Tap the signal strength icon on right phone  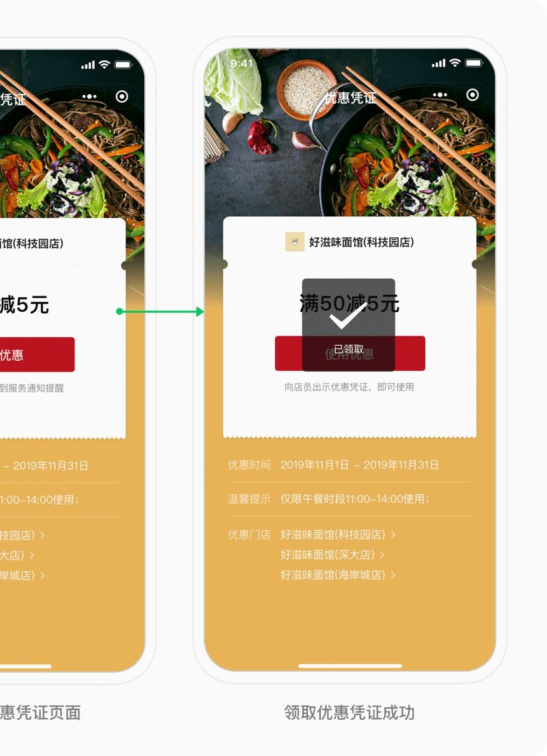tap(439, 63)
